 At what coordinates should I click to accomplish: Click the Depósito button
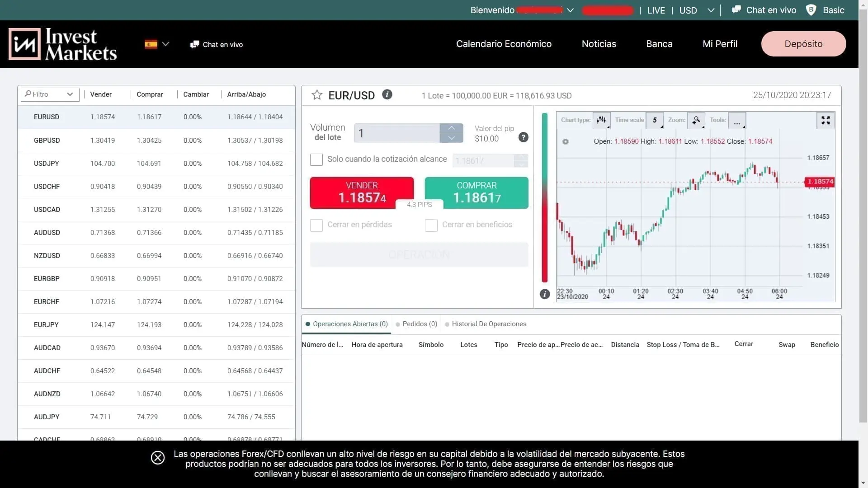coord(803,44)
